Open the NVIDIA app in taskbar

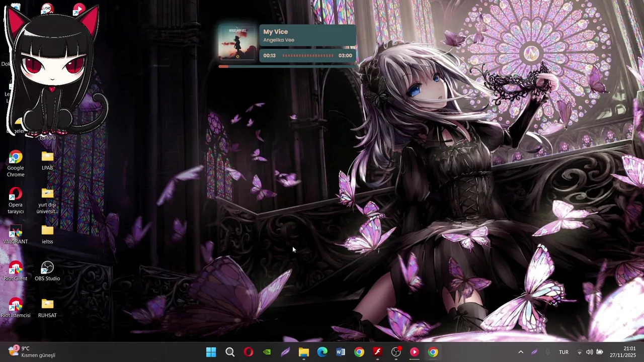267,352
